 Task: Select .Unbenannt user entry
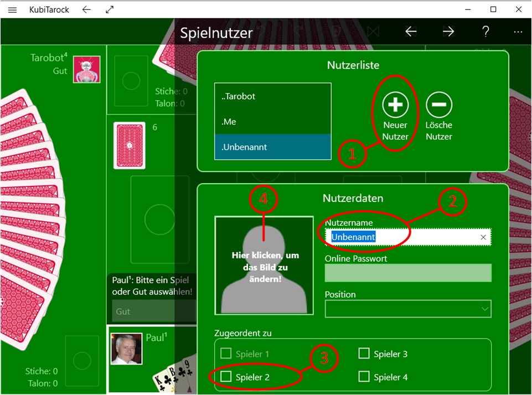click(272, 147)
